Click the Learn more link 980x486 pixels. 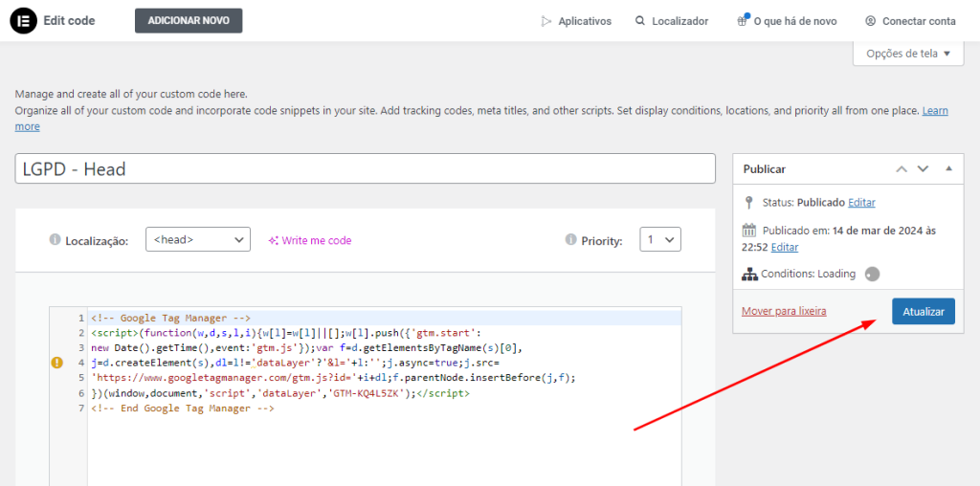(x=936, y=111)
